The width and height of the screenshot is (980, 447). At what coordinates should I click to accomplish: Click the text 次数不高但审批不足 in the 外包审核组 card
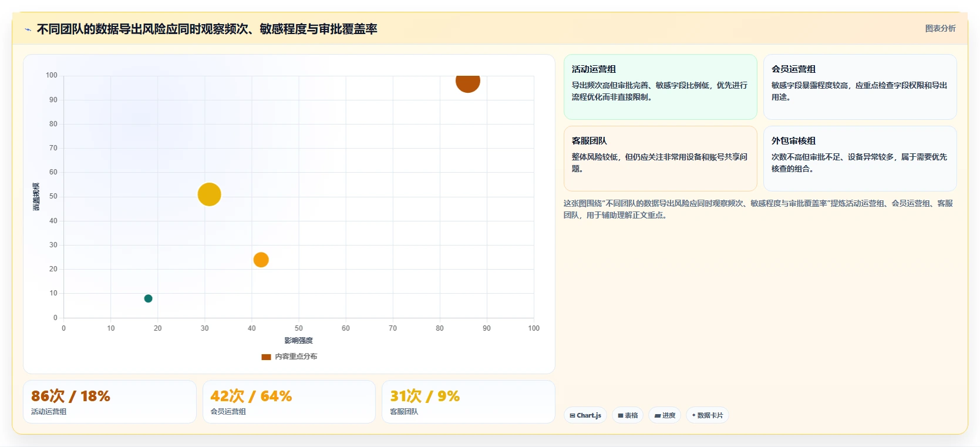806,157
